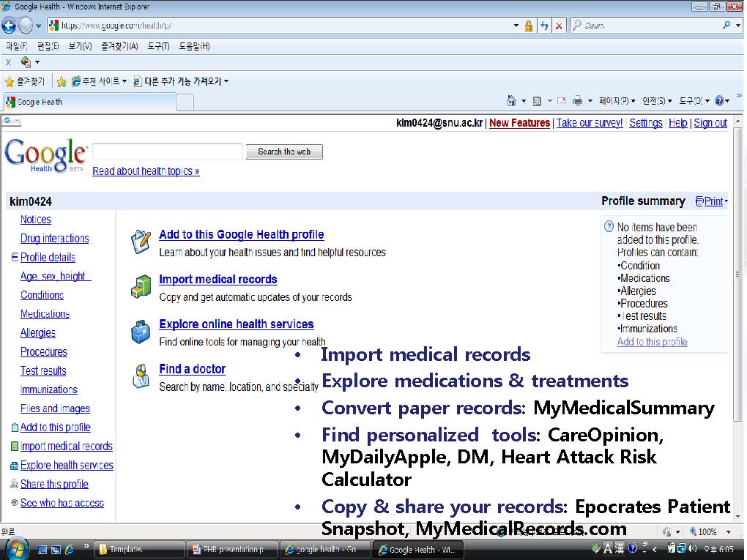Open the 안전(S) dropdown menu
The height and width of the screenshot is (560, 747).
click(656, 100)
